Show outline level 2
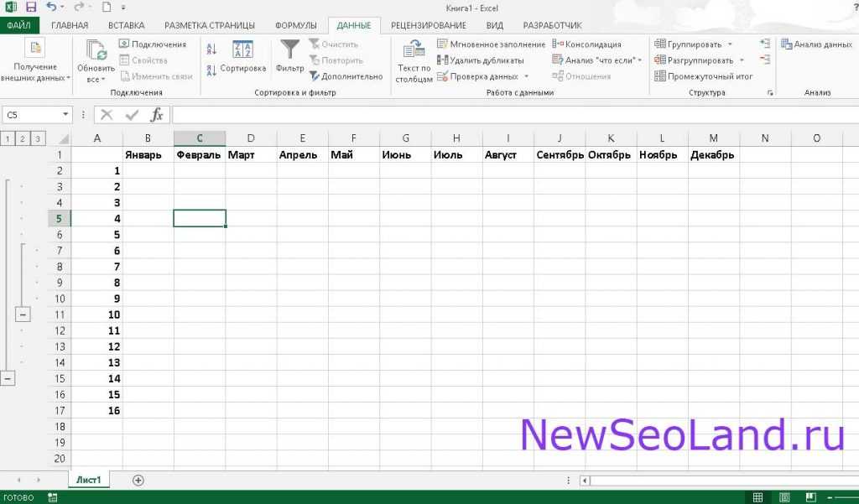This screenshot has height=504, width=859. pyautogui.click(x=23, y=138)
